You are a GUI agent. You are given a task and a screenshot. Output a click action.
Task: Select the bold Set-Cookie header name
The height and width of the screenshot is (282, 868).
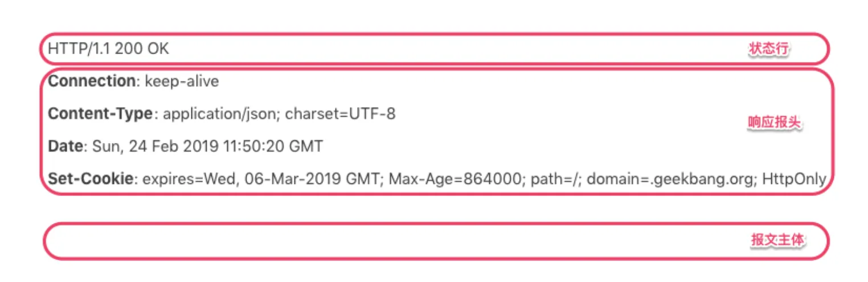click(91, 179)
